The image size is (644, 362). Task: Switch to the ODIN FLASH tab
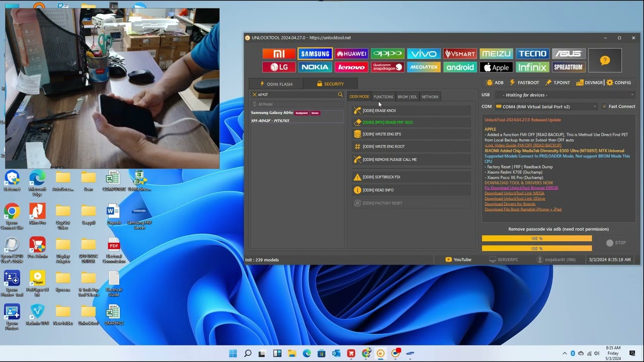click(x=276, y=84)
